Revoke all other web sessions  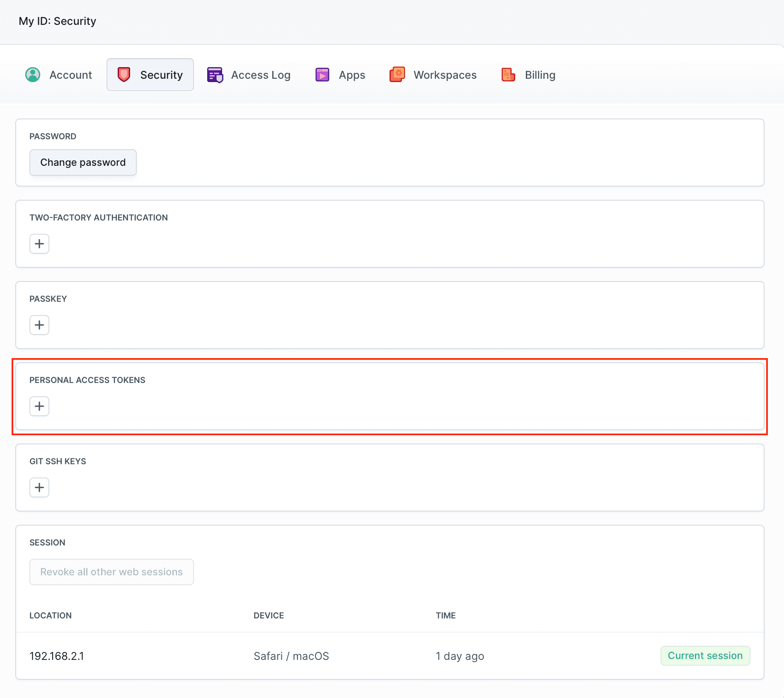[111, 572]
